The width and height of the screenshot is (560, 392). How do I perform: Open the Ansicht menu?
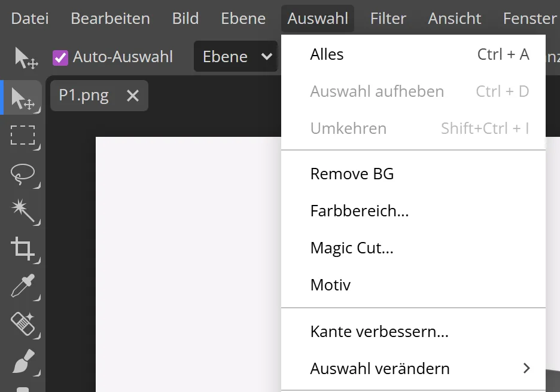point(454,19)
